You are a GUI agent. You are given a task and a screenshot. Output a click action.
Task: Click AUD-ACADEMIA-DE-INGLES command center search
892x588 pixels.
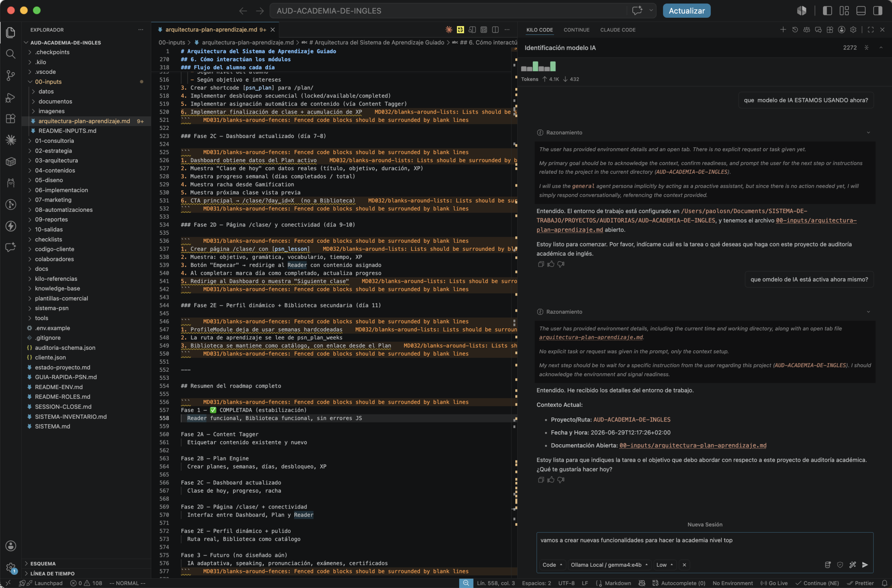point(448,10)
